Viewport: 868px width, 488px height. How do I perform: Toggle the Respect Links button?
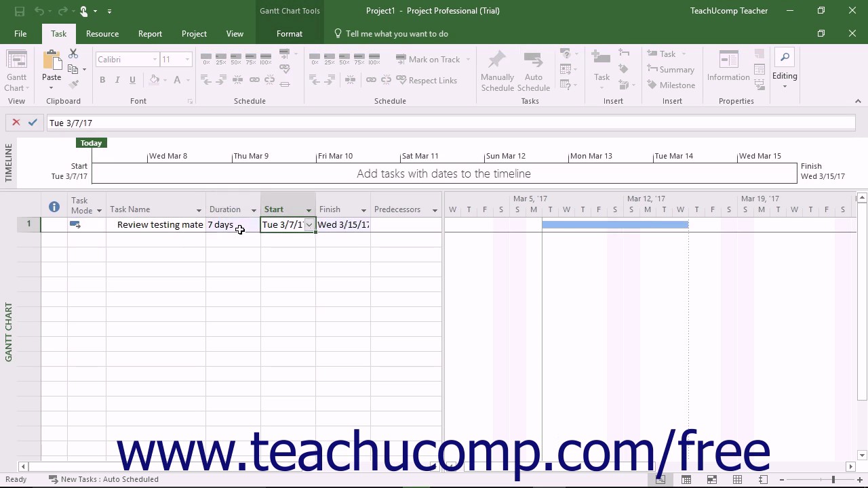[x=426, y=80]
